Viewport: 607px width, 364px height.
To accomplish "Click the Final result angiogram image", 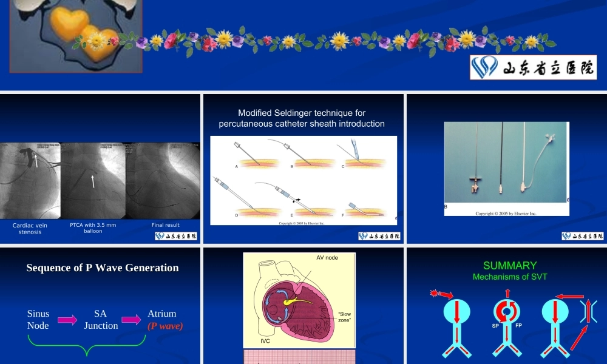I will (163, 181).
